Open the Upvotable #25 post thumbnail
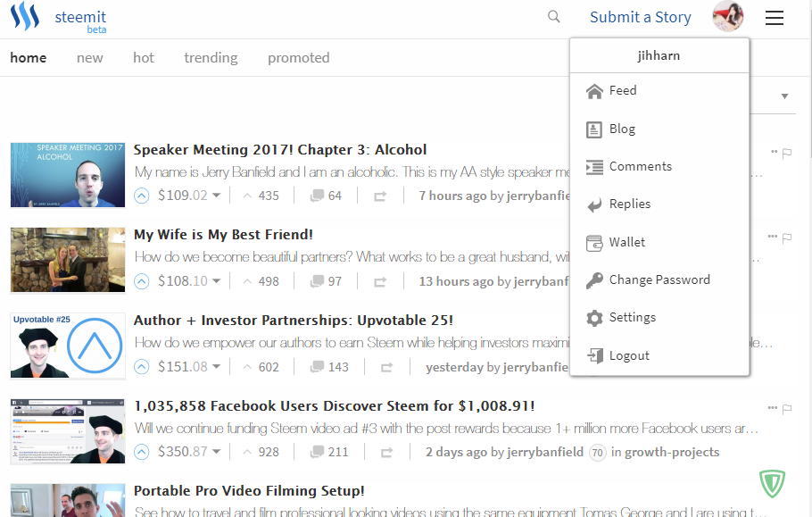Viewport: 812px width, 517px height. pyautogui.click(x=68, y=346)
